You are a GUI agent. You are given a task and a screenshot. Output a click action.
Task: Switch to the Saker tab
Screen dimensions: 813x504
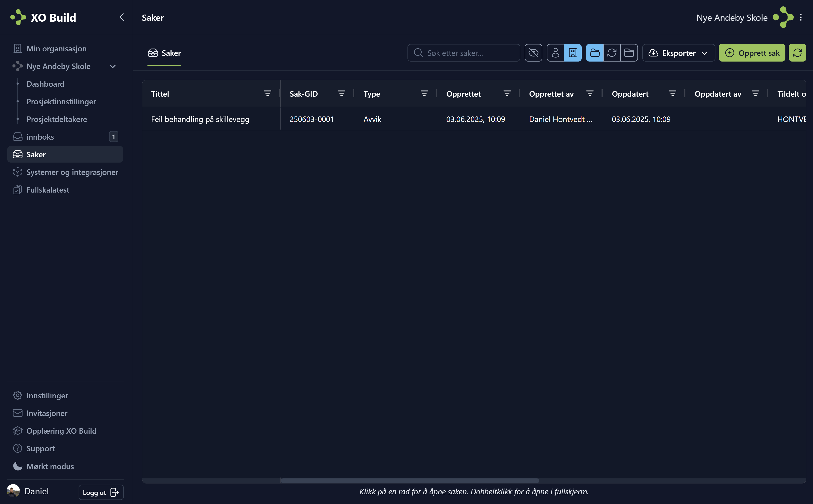(164, 53)
